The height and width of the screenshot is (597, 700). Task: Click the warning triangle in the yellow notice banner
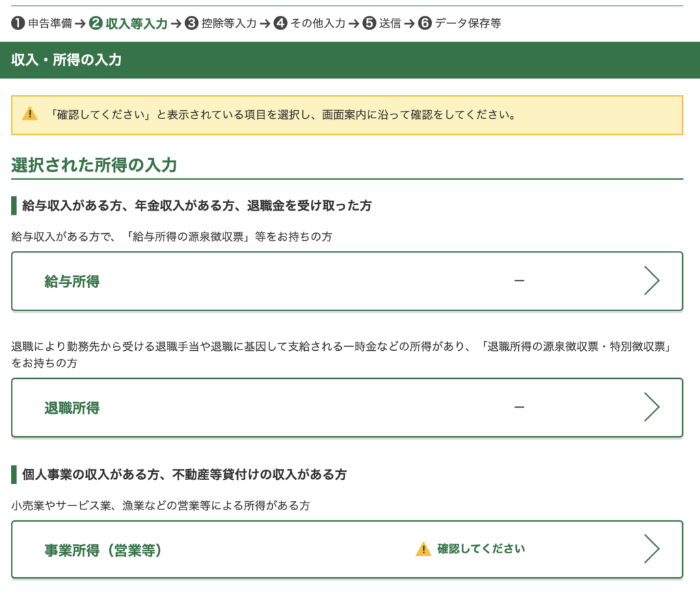click(x=30, y=114)
